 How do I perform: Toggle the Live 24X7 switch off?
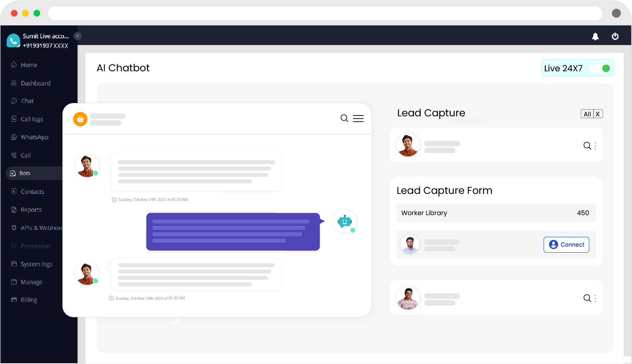(x=600, y=68)
